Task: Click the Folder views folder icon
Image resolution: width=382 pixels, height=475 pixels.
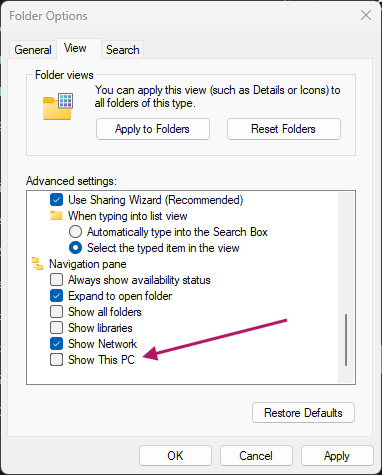Action: click(x=58, y=107)
